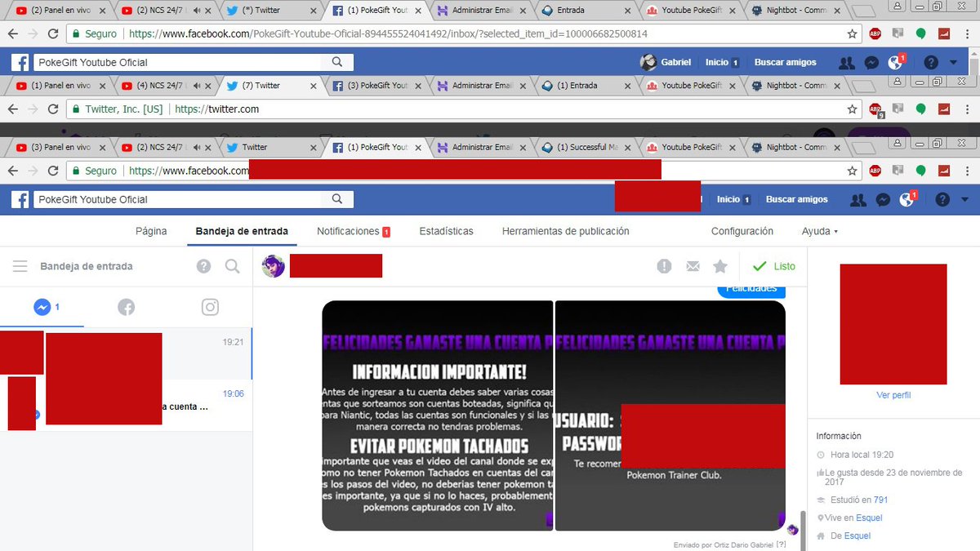Open the hamburger menu beside Bandeja de entrada

point(20,266)
